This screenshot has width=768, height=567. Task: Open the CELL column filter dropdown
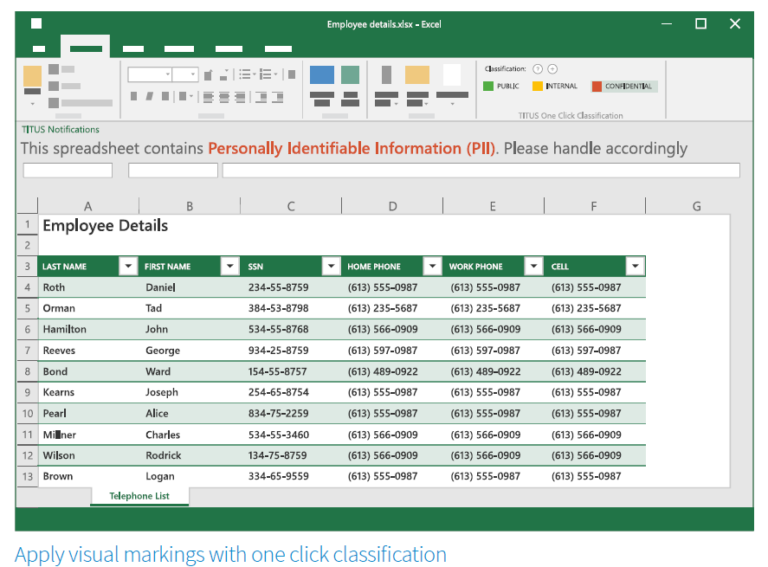(635, 266)
